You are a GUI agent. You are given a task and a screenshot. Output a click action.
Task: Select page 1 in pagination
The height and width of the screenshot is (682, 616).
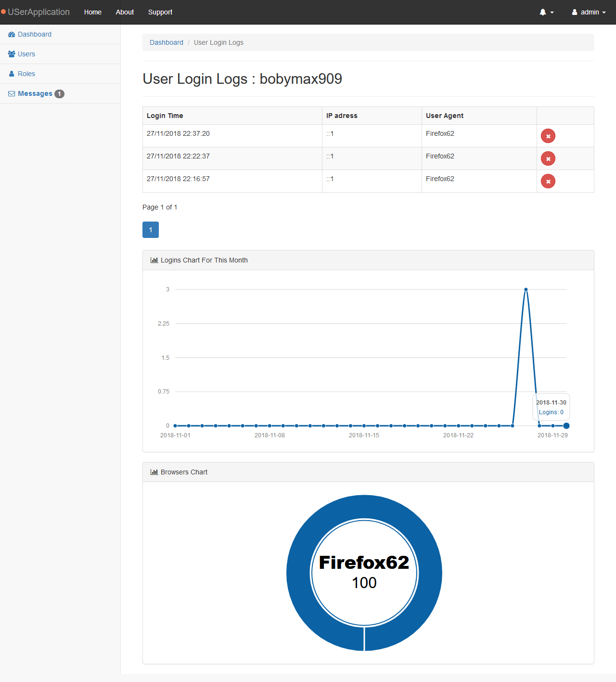[x=150, y=230]
